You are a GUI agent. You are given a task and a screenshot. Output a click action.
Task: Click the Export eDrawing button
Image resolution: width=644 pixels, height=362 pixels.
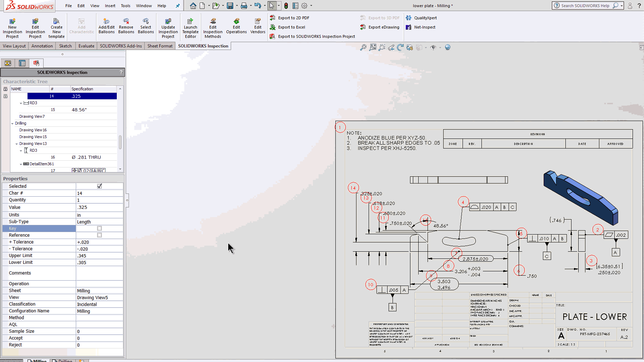point(384,27)
